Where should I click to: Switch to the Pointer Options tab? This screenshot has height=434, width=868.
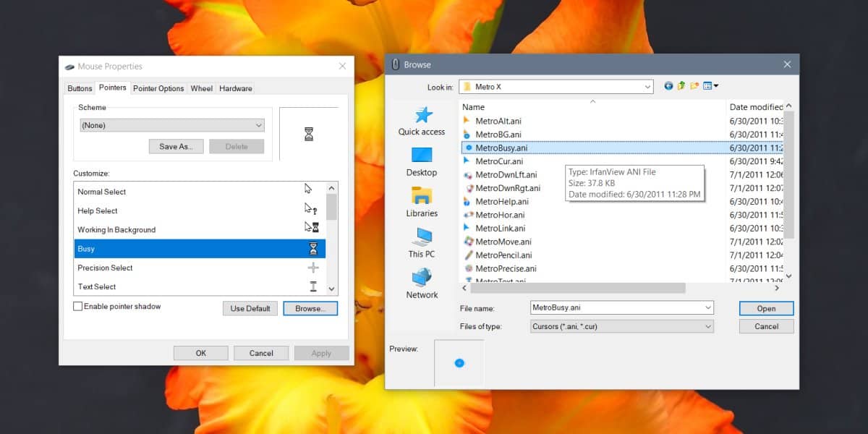[x=158, y=88]
